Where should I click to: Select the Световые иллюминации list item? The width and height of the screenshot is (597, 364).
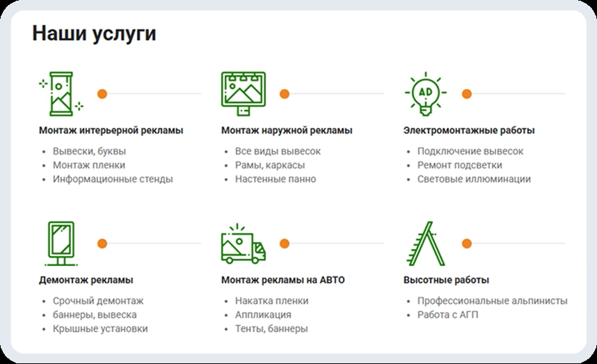click(x=474, y=179)
